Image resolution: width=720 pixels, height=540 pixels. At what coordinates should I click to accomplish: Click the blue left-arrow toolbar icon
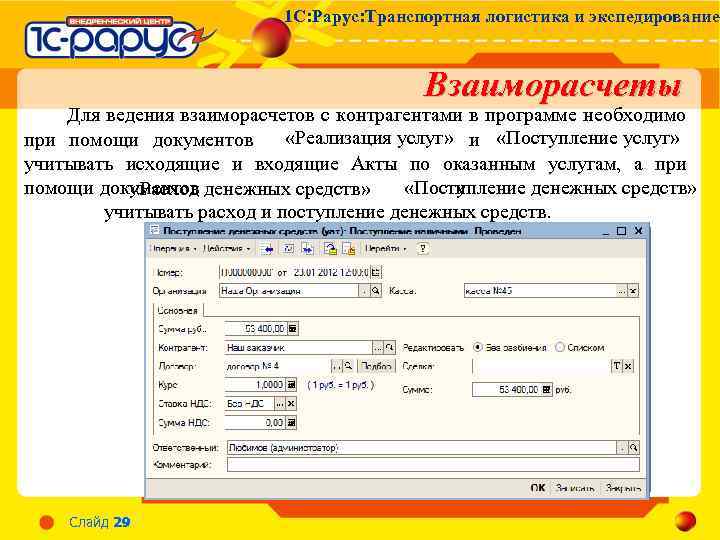coord(267,249)
